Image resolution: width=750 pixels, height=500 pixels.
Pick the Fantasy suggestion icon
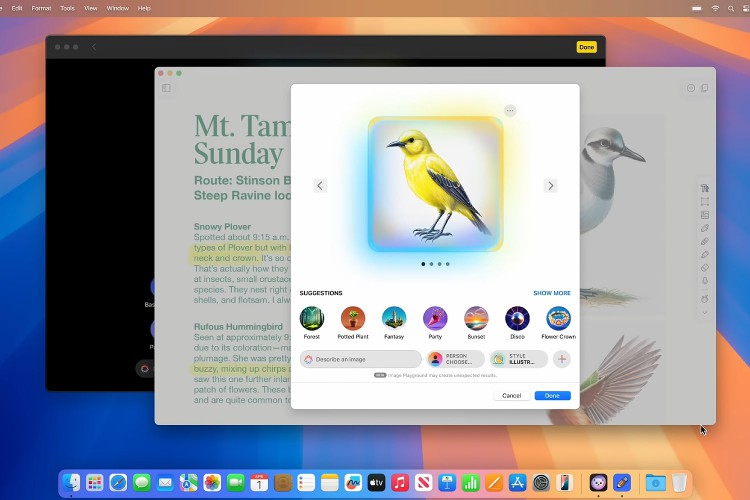[394, 318]
